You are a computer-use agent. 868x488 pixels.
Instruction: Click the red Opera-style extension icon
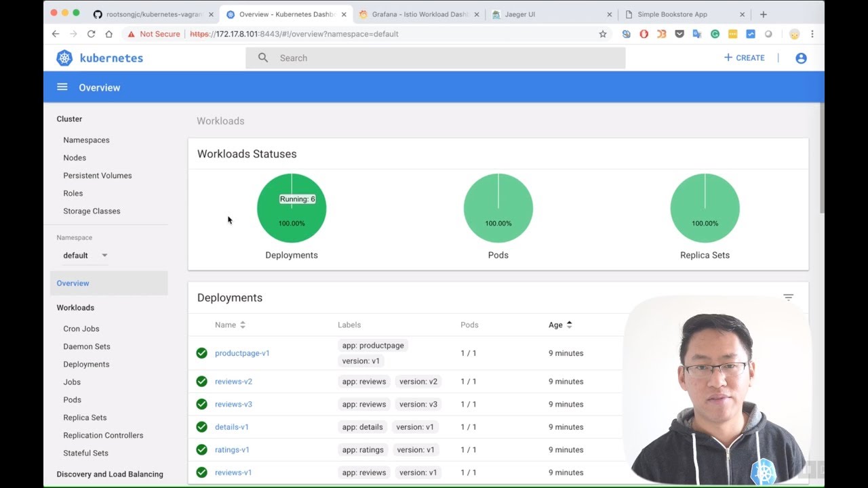coord(644,34)
